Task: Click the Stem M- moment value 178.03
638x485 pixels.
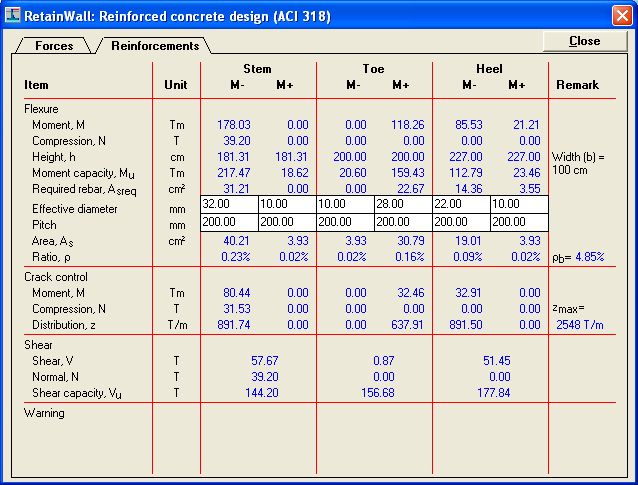Action: tap(234, 125)
